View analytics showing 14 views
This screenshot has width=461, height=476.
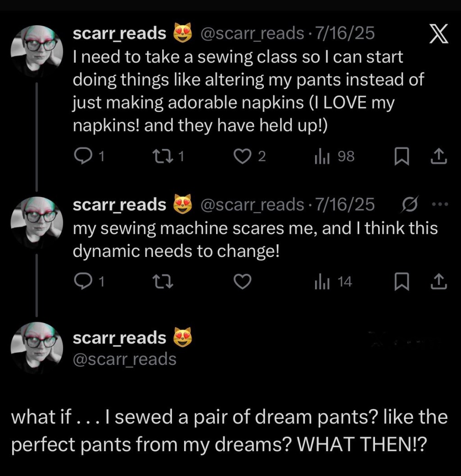[x=333, y=282]
